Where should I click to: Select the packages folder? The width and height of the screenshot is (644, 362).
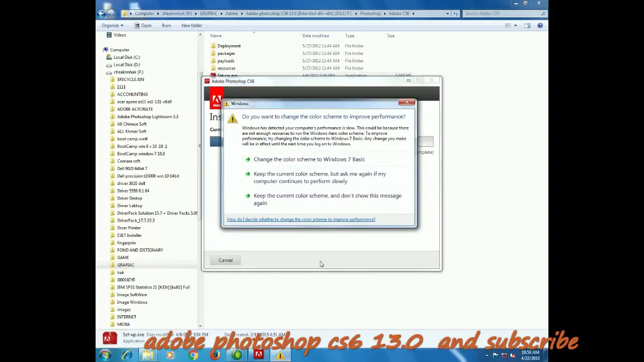pos(226,53)
